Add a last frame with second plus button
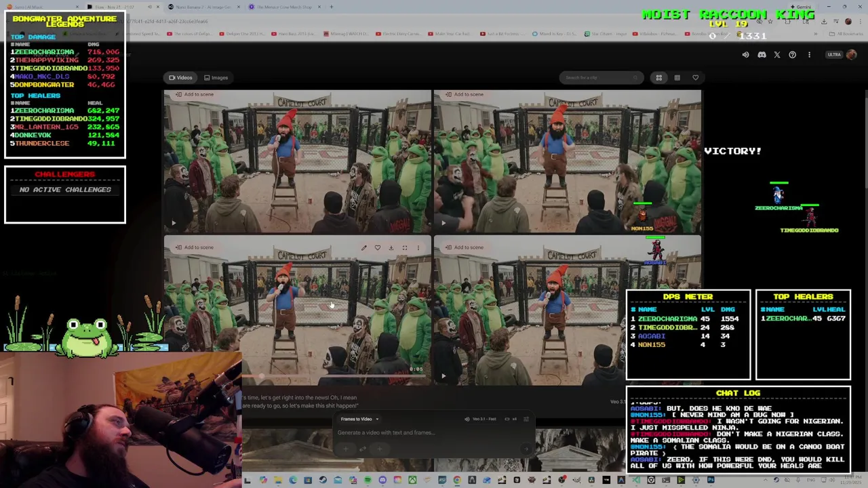The image size is (868, 488). 380,449
